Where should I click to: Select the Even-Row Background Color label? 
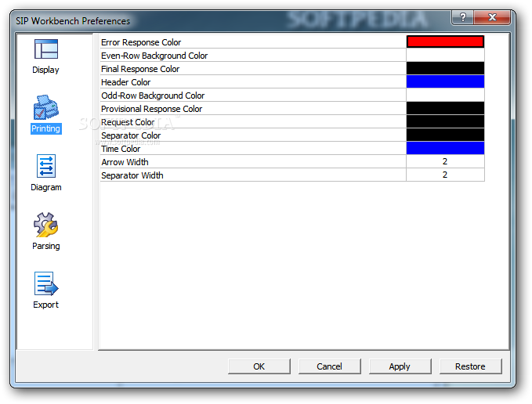pyautogui.click(x=154, y=56)
